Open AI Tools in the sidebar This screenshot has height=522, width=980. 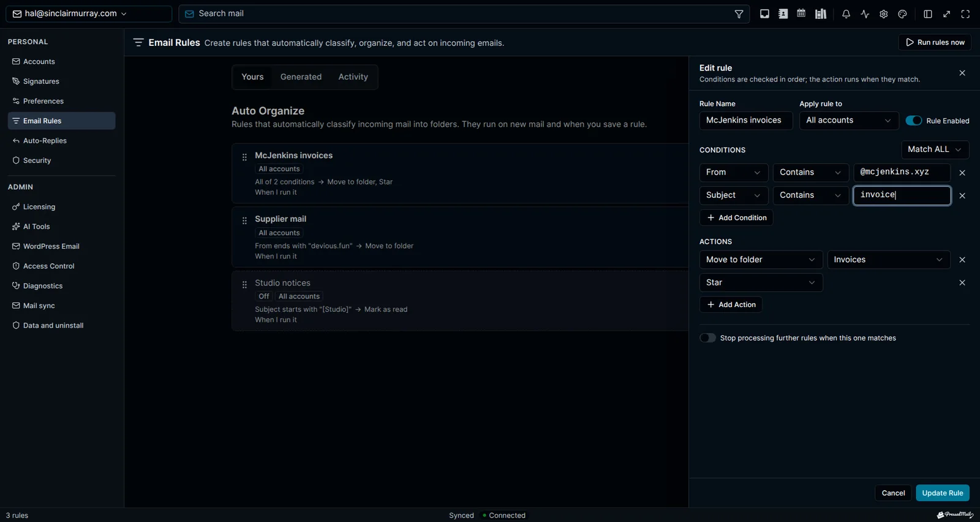(x=61, y=227)
